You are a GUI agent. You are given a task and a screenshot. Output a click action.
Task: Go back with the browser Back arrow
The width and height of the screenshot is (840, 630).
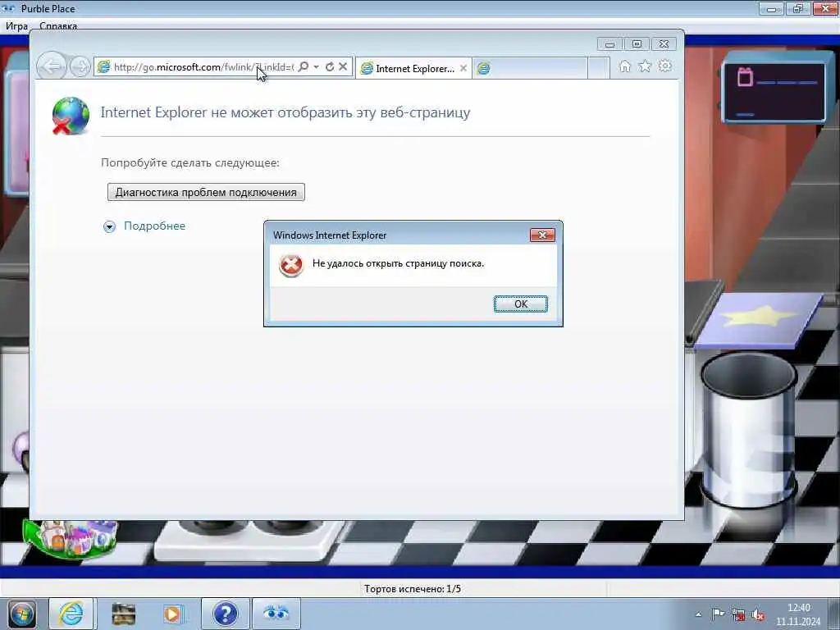tap(52, 67)
